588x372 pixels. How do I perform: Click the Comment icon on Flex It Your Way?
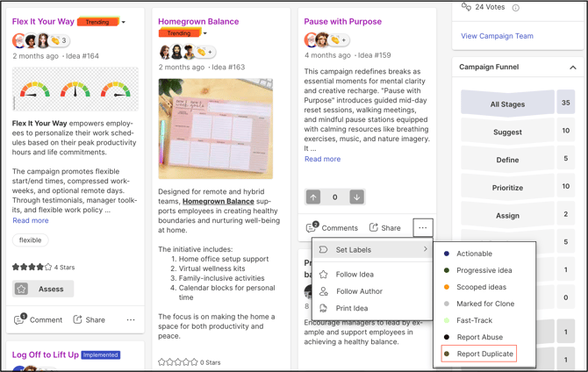point(19,320)
